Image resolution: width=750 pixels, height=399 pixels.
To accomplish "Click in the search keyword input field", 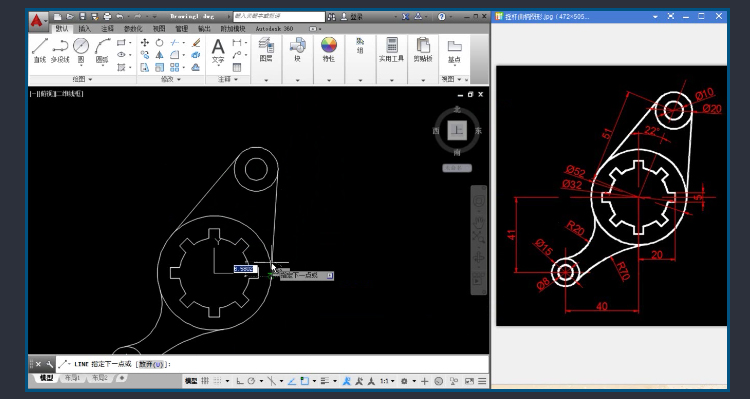I will click(279, 17).
